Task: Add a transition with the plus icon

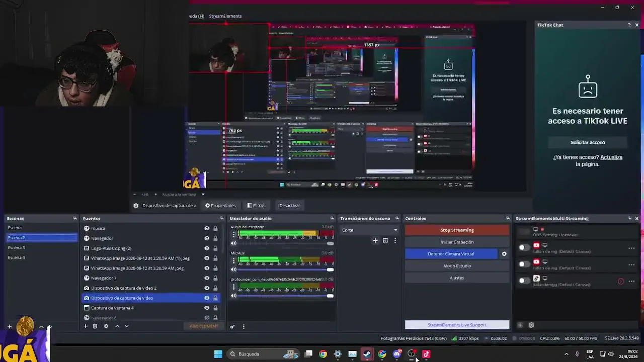Action: (375, 241)
